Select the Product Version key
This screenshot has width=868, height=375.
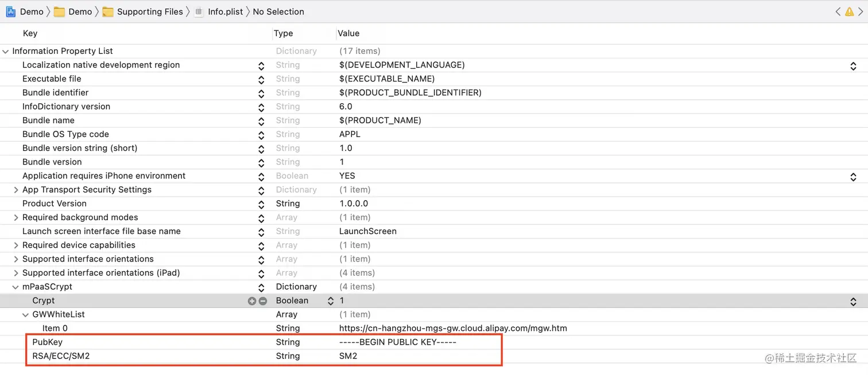coord(55,204)
